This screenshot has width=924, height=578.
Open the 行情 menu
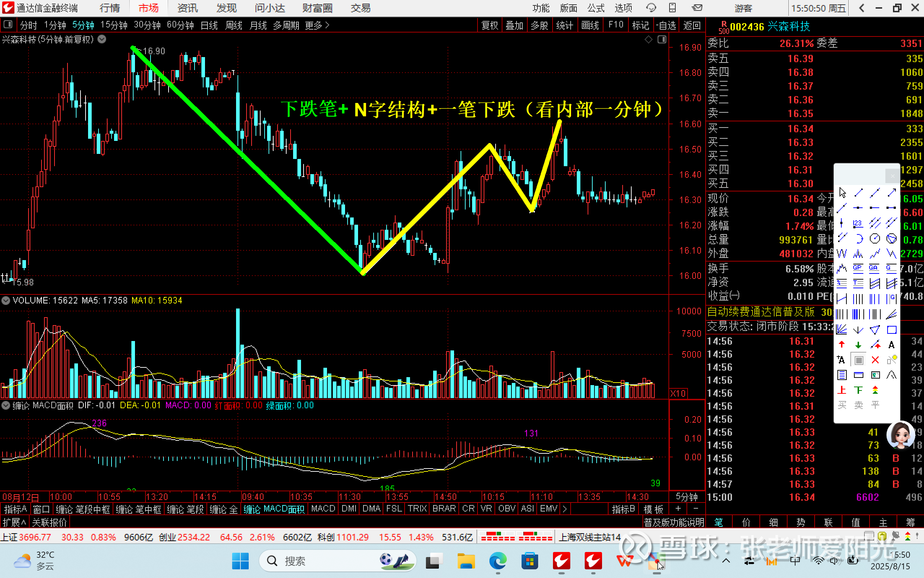pyautogui.click(x=110, y=8)
